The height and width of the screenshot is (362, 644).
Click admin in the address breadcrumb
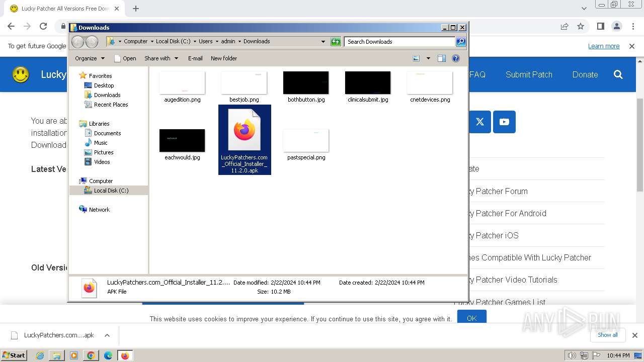228,42
